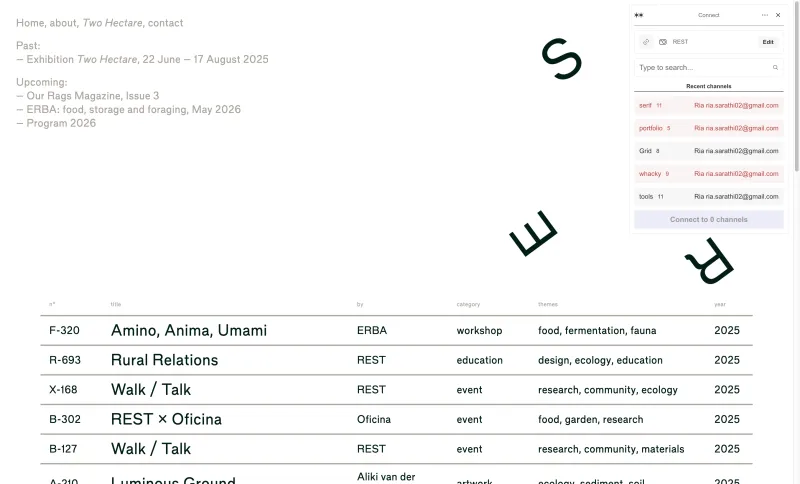Click the image block icon next to REST
Image resolution: width=800 pixels, height=484 pixels.
click(663, 42)
